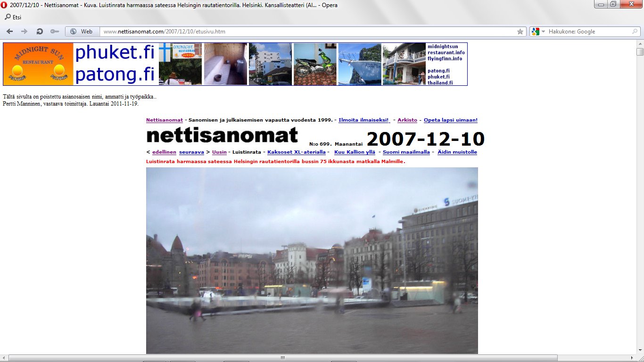Click the Web globe badge in address bar
Screen dimensions: 644x362
82,32
